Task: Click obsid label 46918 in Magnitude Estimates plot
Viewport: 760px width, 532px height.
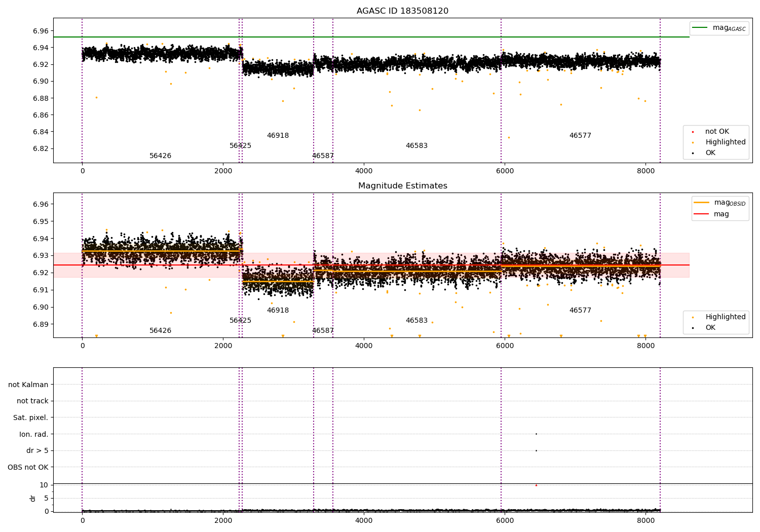Action: (x=278, y=311)
